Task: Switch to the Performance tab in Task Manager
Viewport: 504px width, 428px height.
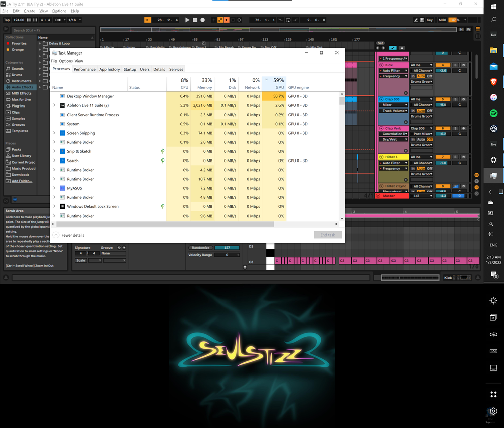Action: (x=85, y=69)
